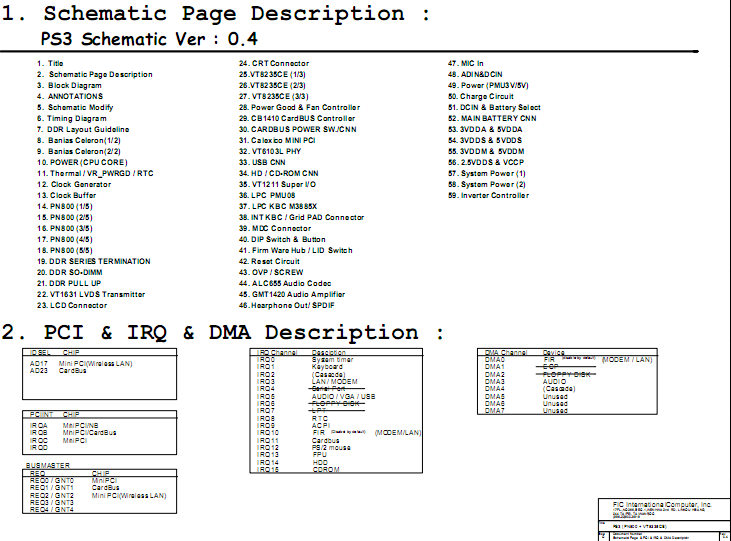This screenshot has height=541, width=731.
Task: Select '28. Power Good & Fan Controller' line
Action: pos(299,107)
